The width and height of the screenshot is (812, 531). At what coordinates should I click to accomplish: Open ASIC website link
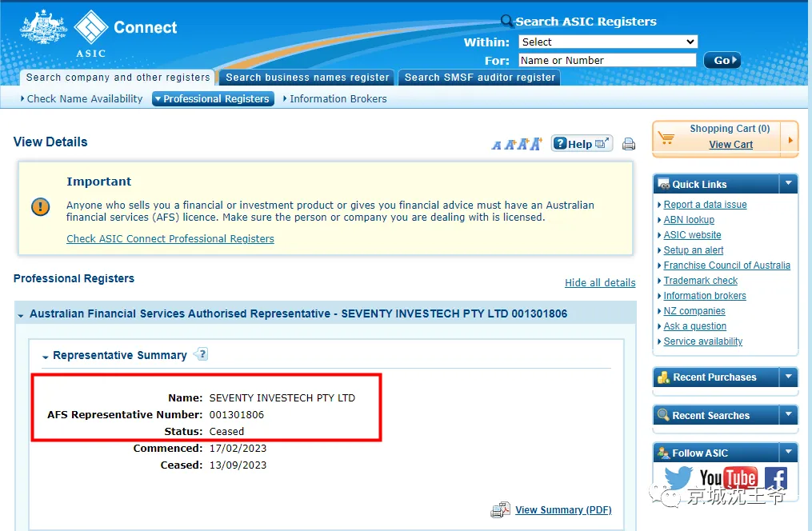(x=692, y=235)
